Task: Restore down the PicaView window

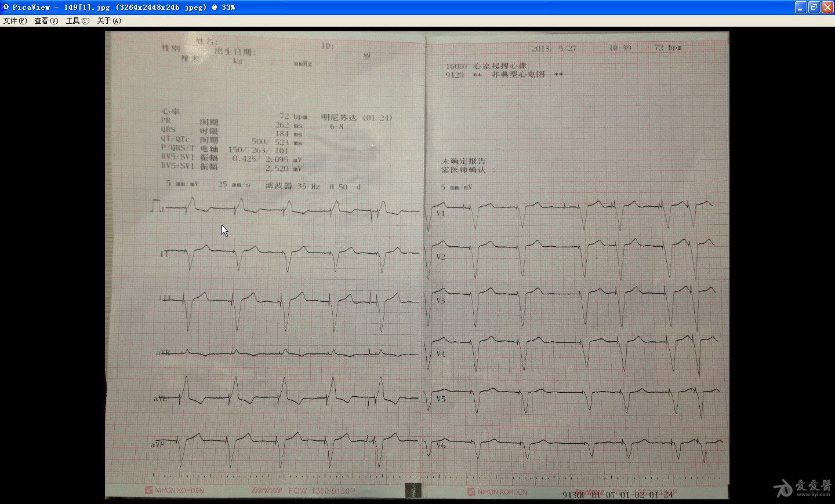Action: pos(814,7)
